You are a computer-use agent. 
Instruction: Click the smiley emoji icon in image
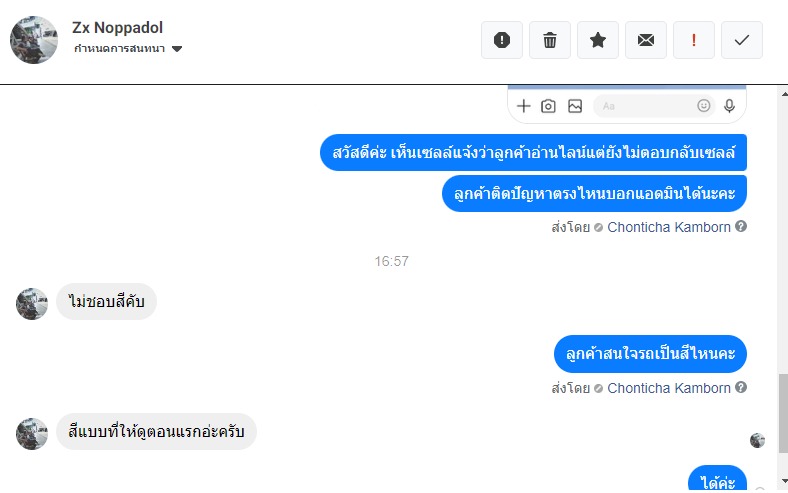[704, 106]
